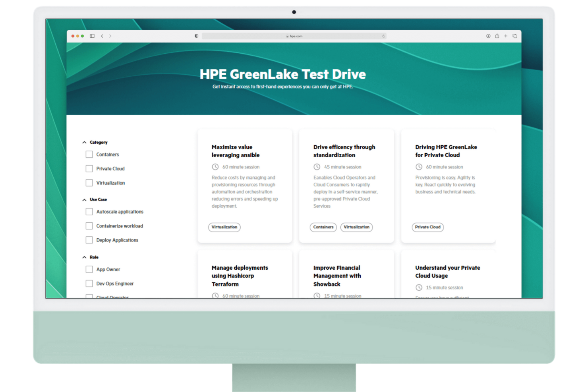Open the privacy shield report
Image resolution: width=588 pixels, height=392 pixels.
point(196,36)
